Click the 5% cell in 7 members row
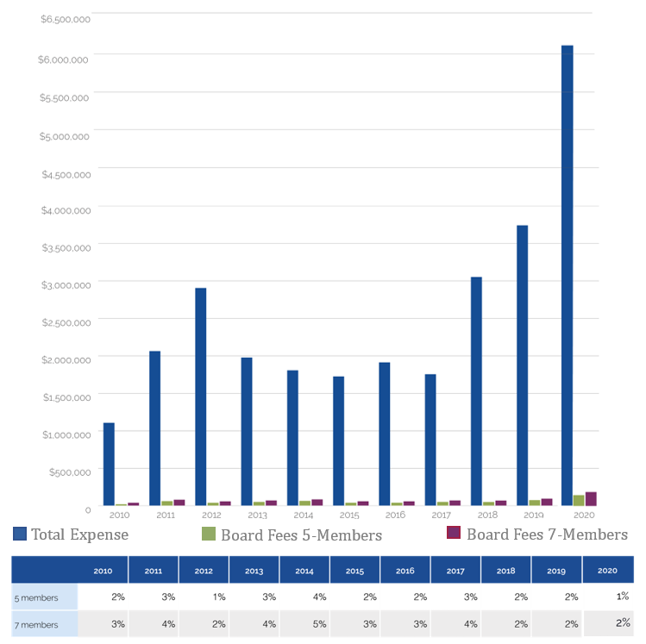This screenshot has height=644, width=646. pyautogui.click(x=304, y=623)
